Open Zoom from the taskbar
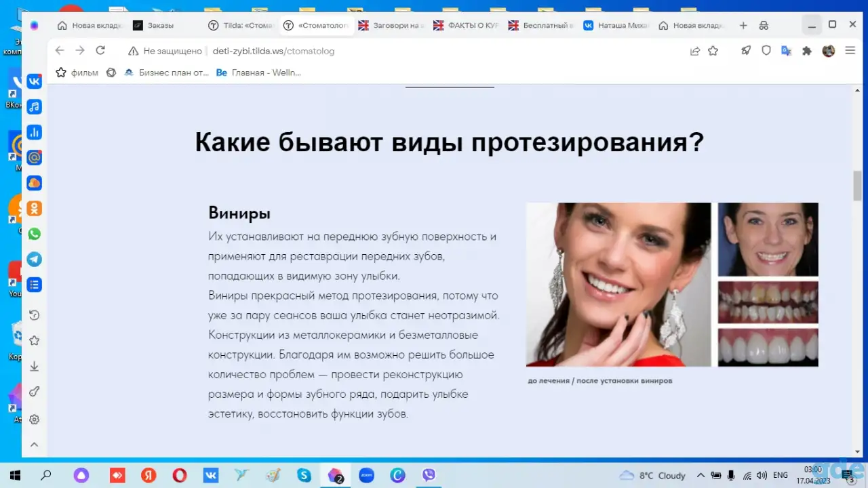This screenshot has width=868, height=488. 366,475
